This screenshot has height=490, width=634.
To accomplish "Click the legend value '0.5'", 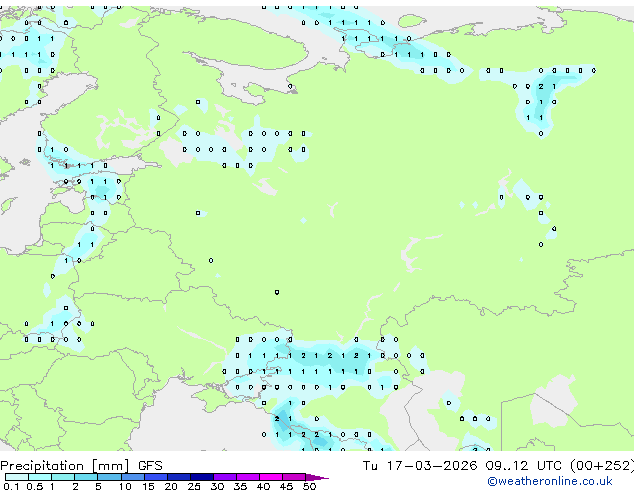I will [x=34, y=486].
